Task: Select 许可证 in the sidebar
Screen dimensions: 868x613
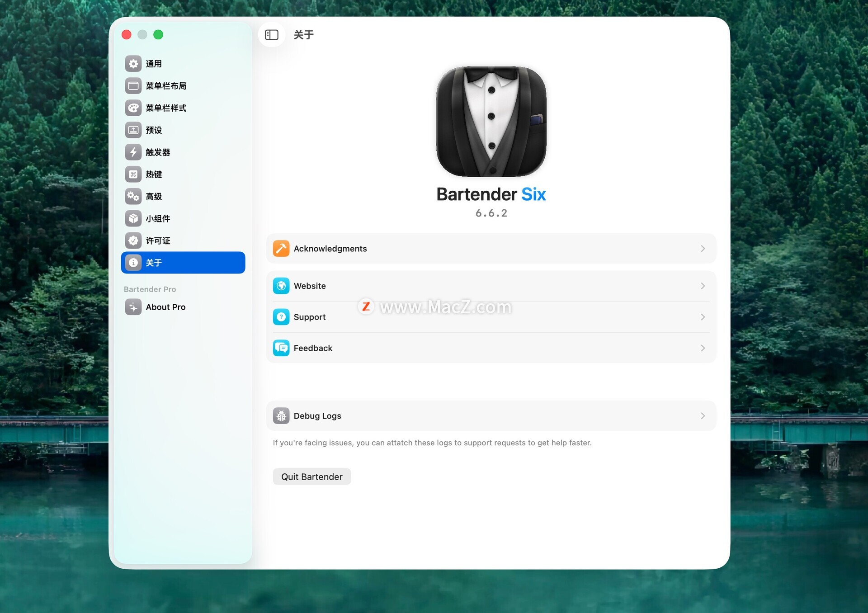Action: tap(183, 241)
